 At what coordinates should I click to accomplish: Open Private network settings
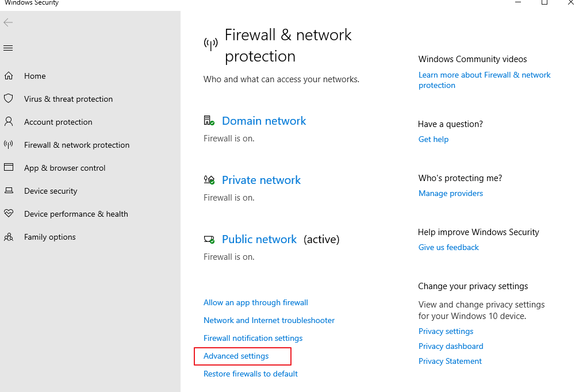tap(261, 180)
